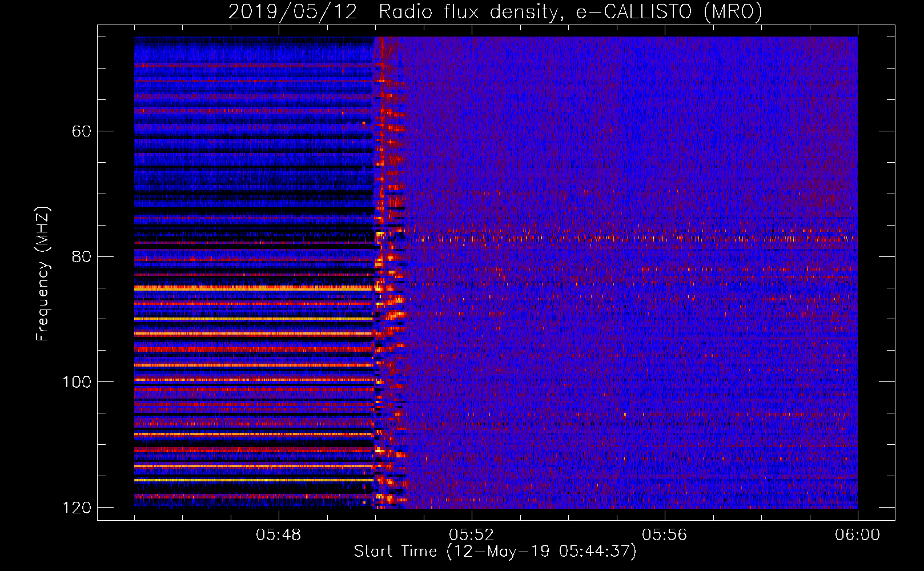Screen dimensions: 924x571
Task: Click the 05:56 time tick label
Action: click(x=664, y=535)
